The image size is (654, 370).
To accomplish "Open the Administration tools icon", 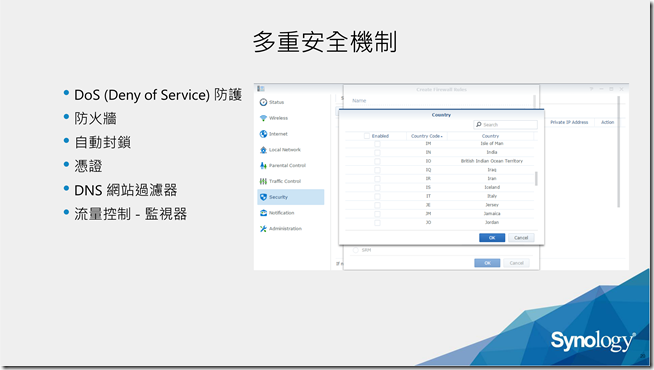I will [263, 229].
